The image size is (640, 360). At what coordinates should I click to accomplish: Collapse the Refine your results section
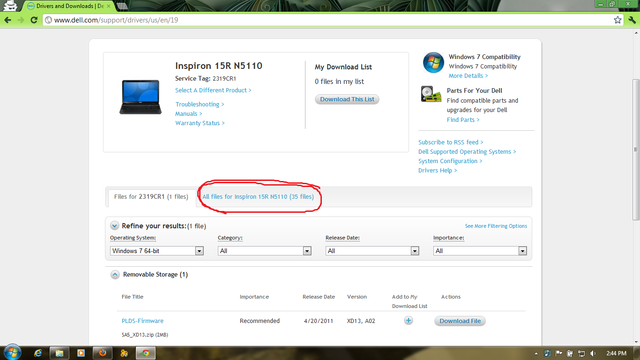(114, 226)
